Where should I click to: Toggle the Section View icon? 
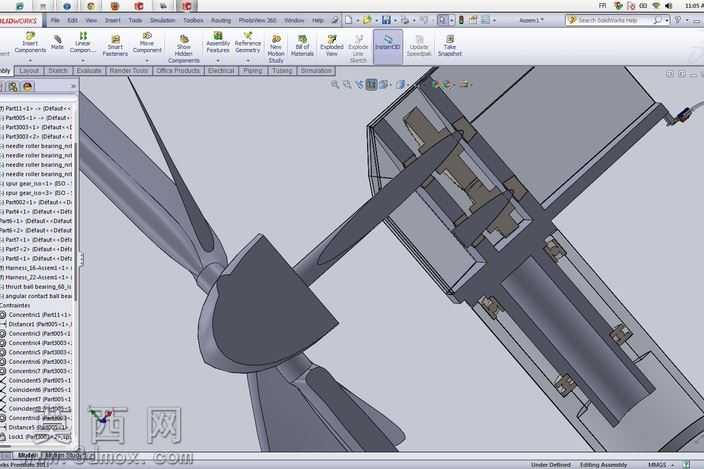click(x=371, y=84)
